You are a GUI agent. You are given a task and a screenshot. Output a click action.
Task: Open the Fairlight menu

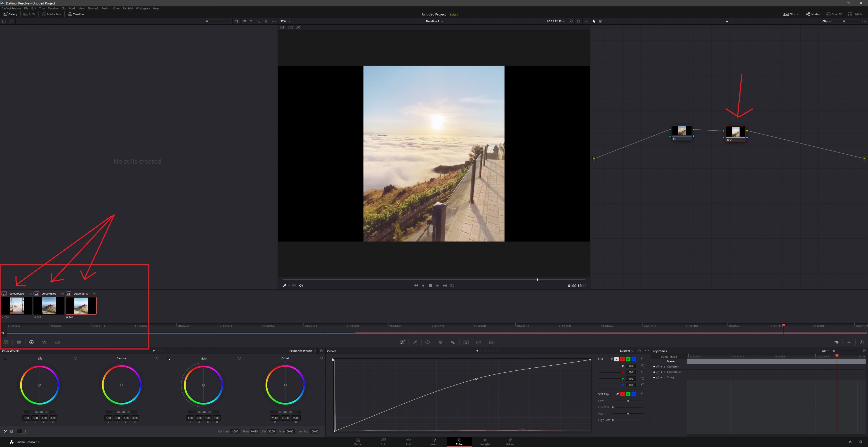point(128,8)
